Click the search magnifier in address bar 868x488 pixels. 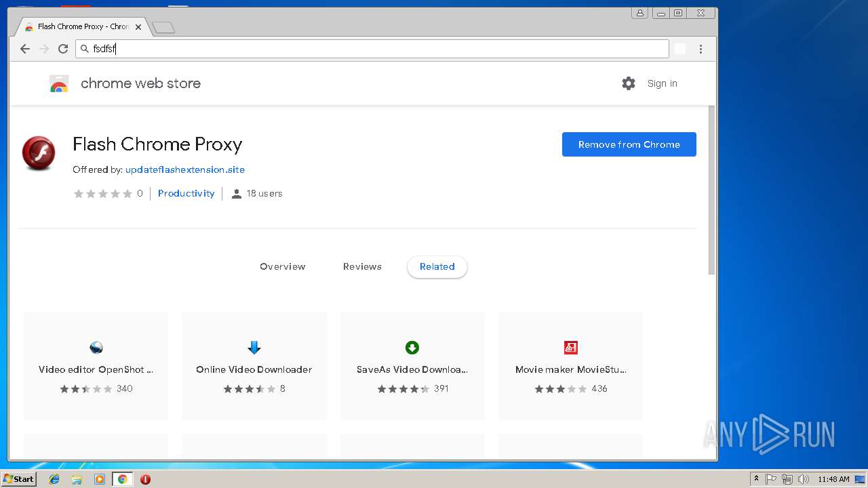(x=85, y=49)
